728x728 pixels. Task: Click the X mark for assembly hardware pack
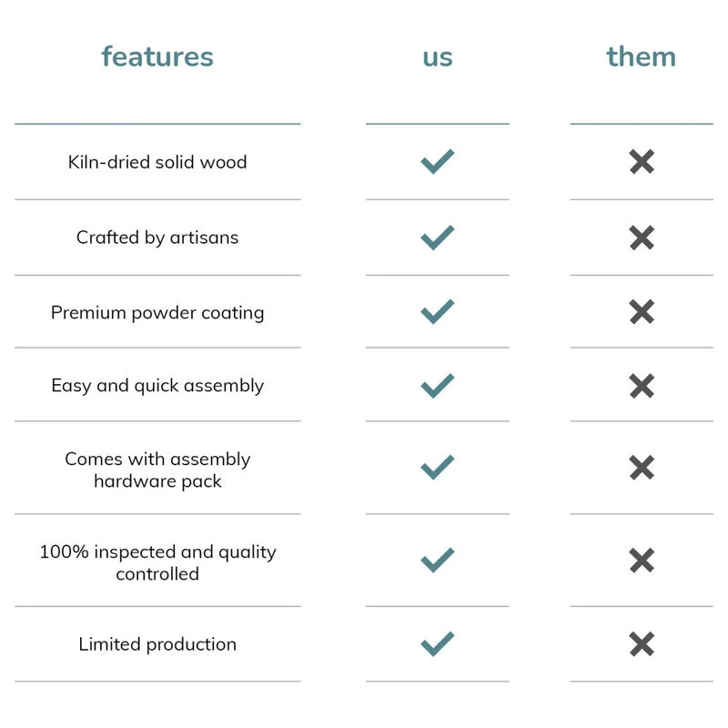pos(642,468)
